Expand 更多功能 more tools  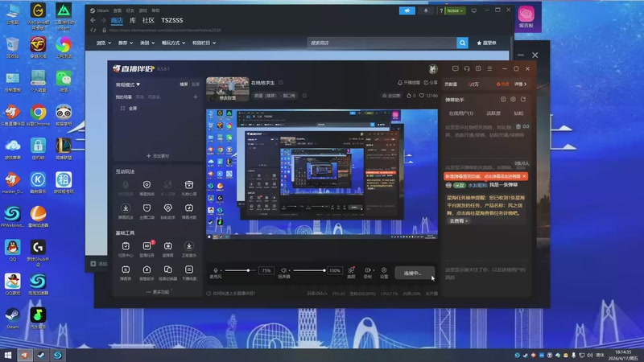(x=159, y=292)
